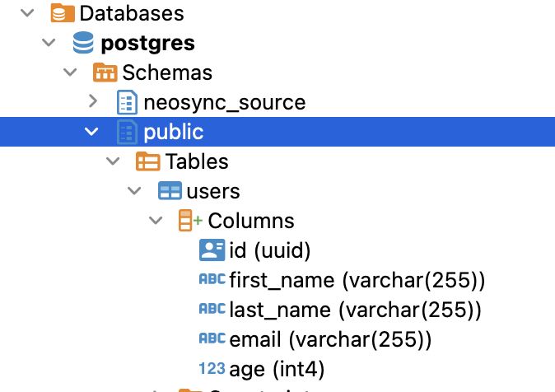
Task: Select the Schemas label
Action: pos(167,72)
